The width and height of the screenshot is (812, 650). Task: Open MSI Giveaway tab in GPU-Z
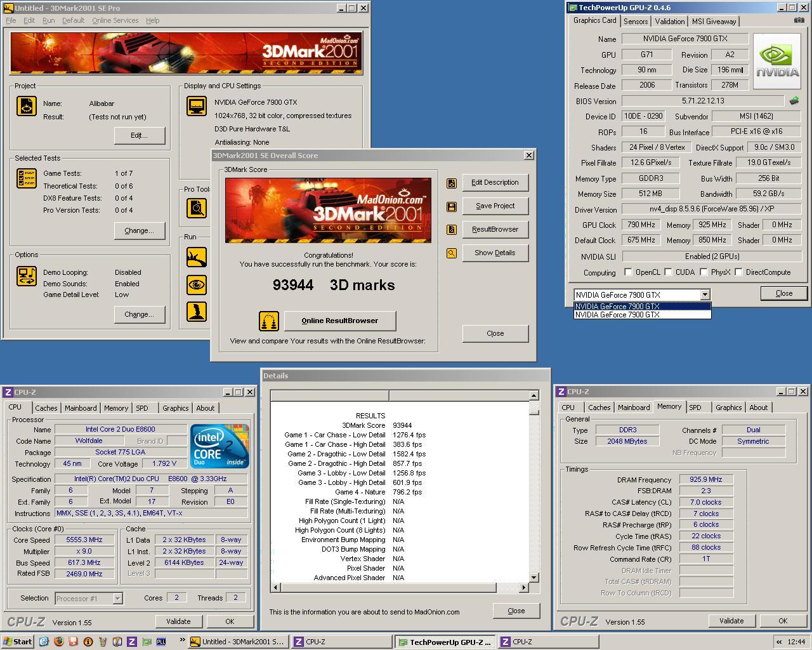pos(714,21)
